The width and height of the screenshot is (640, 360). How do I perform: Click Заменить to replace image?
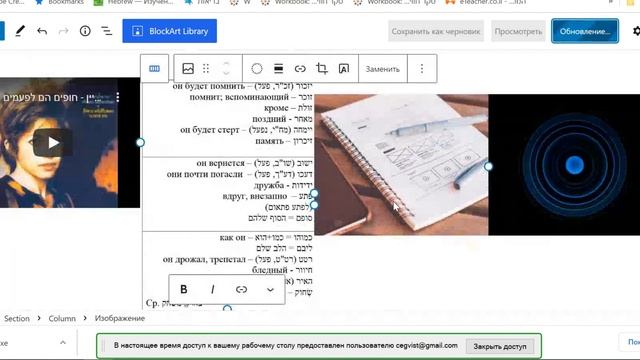(382, 69)
